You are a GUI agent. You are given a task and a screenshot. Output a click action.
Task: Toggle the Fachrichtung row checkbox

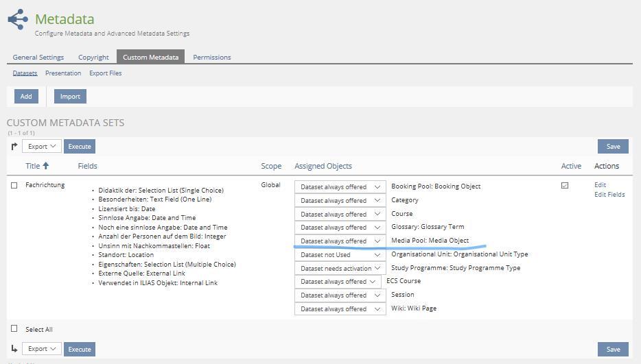pos(14,185)
